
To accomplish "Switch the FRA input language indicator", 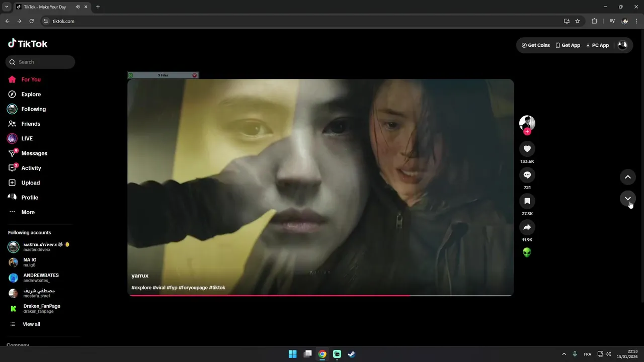I will click(x=588, y=354).
